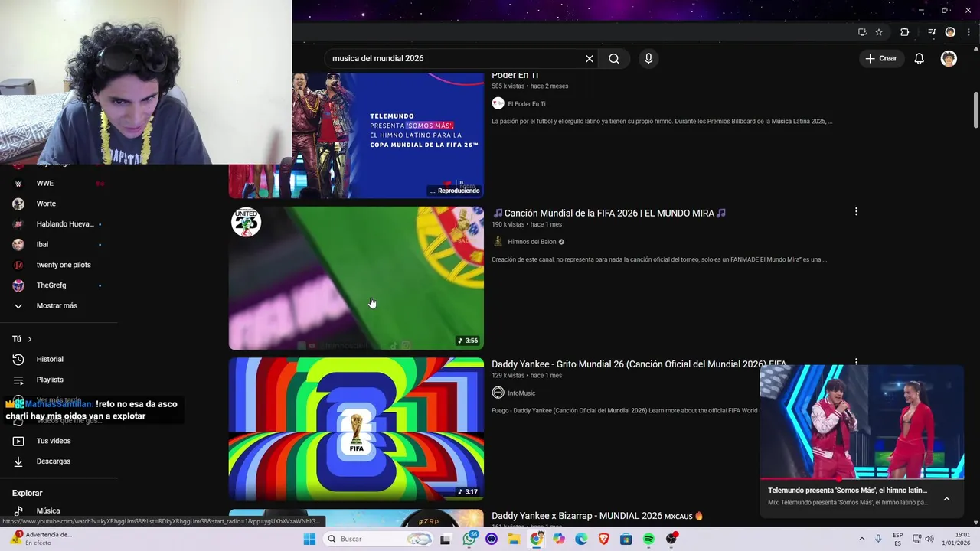Activate voice search microphone icon
The width and height of the screenshot is (980, 551).
point(648,59)
